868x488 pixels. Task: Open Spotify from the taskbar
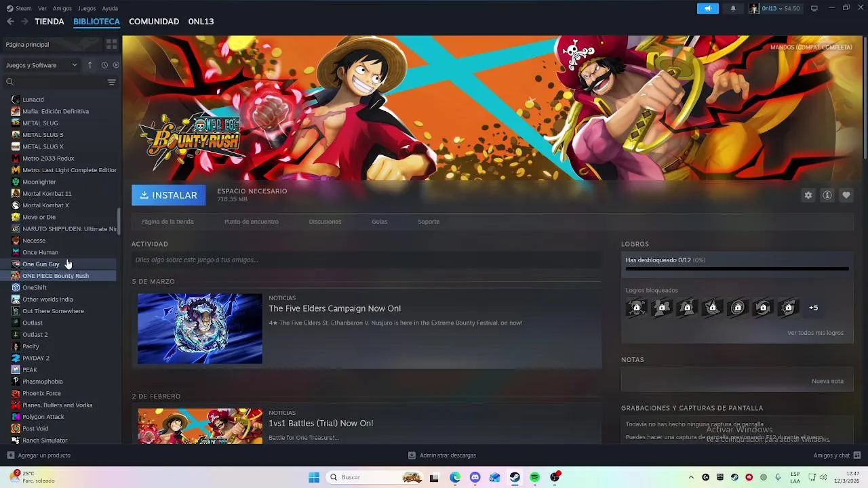[534, 477]
